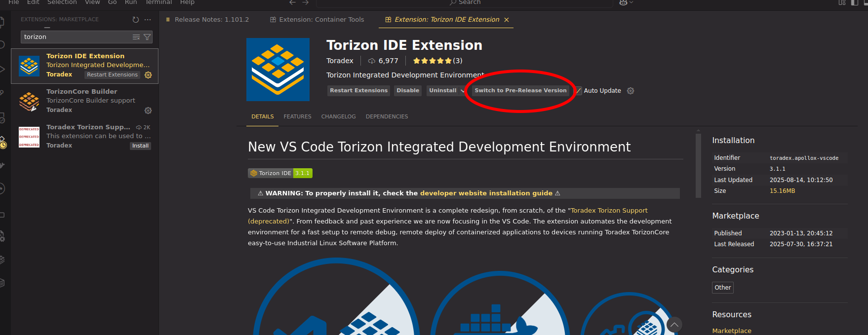Screen dimensions: 868x335
Task: Open Toradex Torizon Support (deprecated) link
Action: (x=447, y=216)
